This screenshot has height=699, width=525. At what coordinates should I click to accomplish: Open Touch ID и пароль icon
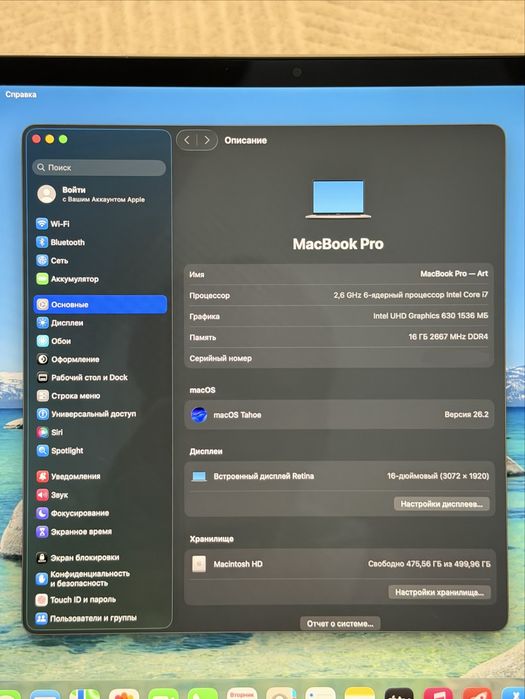41,600
